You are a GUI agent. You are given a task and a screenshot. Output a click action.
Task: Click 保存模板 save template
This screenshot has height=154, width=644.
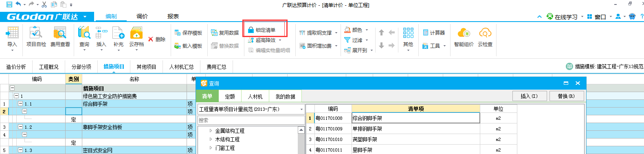(x=188, y=33)
